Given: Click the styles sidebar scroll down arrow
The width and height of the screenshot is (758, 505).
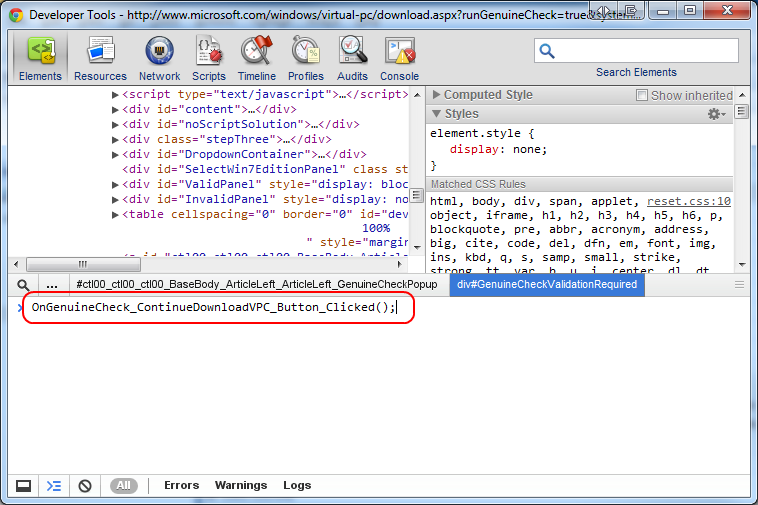Looking at the screenshot, I should [x=743, y=264].
